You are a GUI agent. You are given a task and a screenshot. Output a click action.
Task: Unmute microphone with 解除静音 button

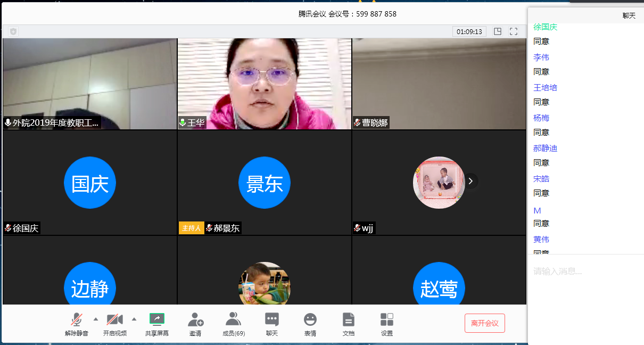(x=77, y=321)
